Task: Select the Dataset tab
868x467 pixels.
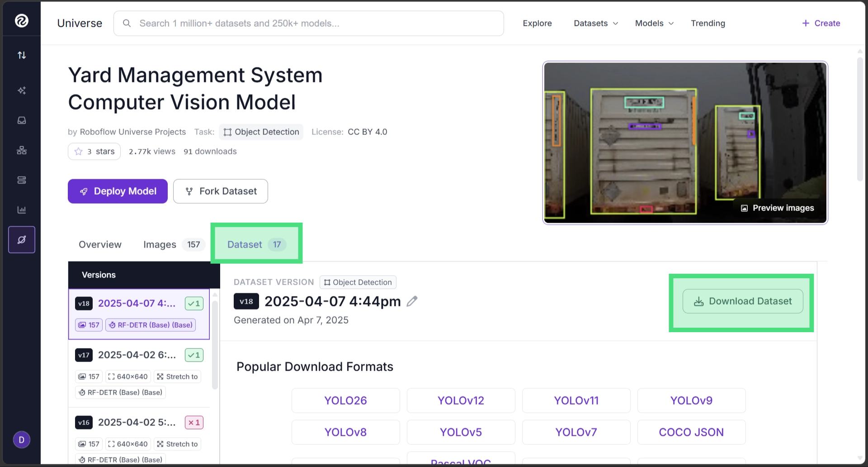Action: (256, 245)
